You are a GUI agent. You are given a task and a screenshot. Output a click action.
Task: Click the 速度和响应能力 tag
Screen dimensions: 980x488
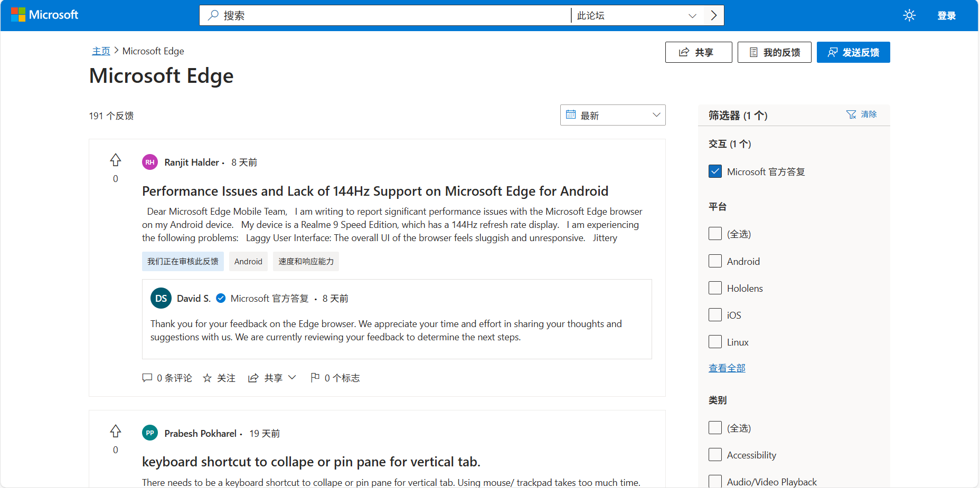306,261
